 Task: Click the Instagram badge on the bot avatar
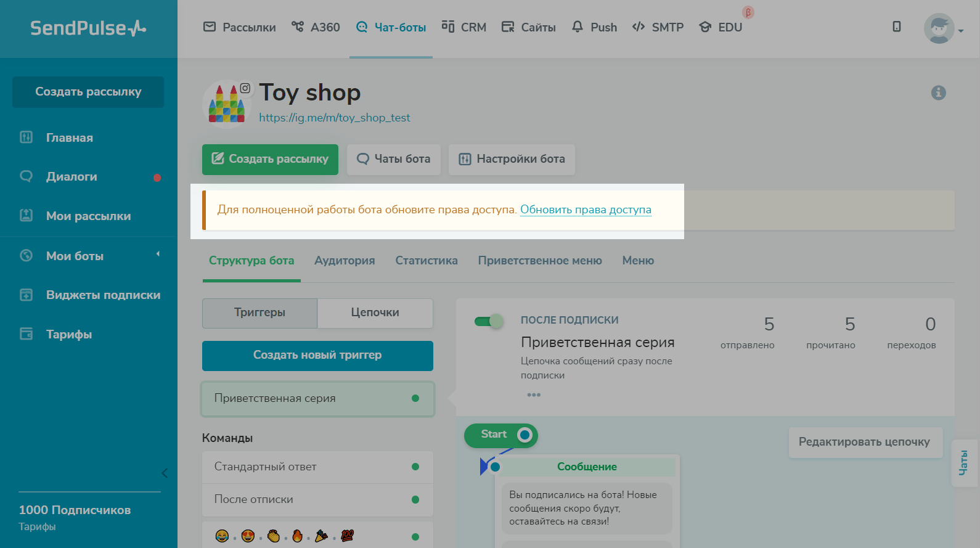click(245, 88)
